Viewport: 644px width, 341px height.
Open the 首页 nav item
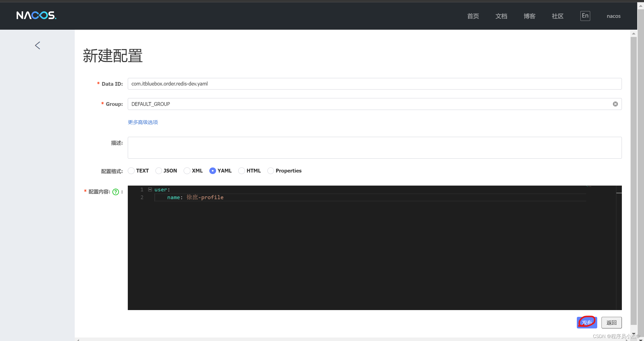click(x=473, y=16)
